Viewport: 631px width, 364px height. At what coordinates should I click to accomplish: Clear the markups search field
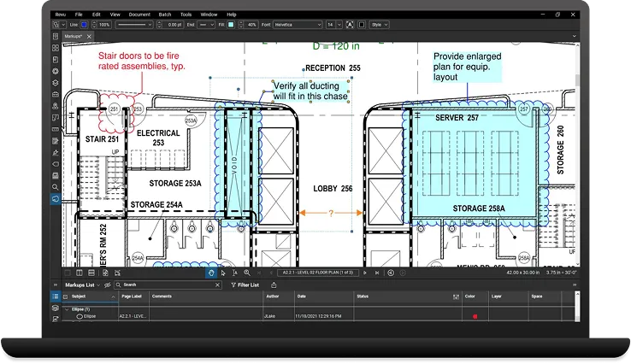point(217,285)
